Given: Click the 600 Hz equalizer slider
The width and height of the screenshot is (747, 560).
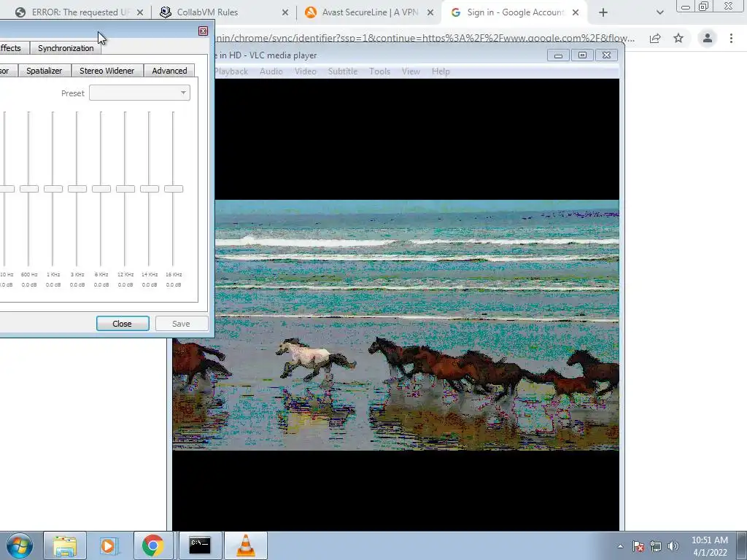Looking at the screenshot, I should [x=29, y=189].
